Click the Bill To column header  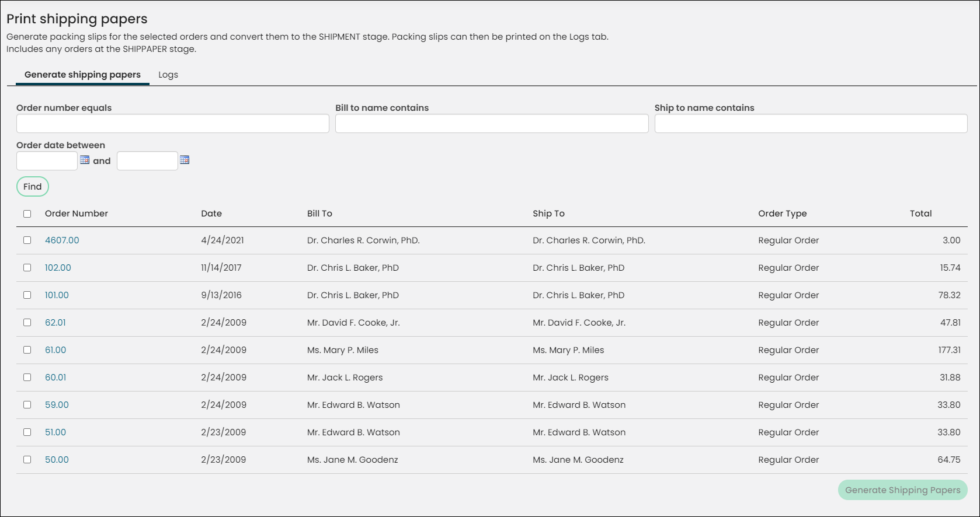pyautogui.click(x=319, y=214)
